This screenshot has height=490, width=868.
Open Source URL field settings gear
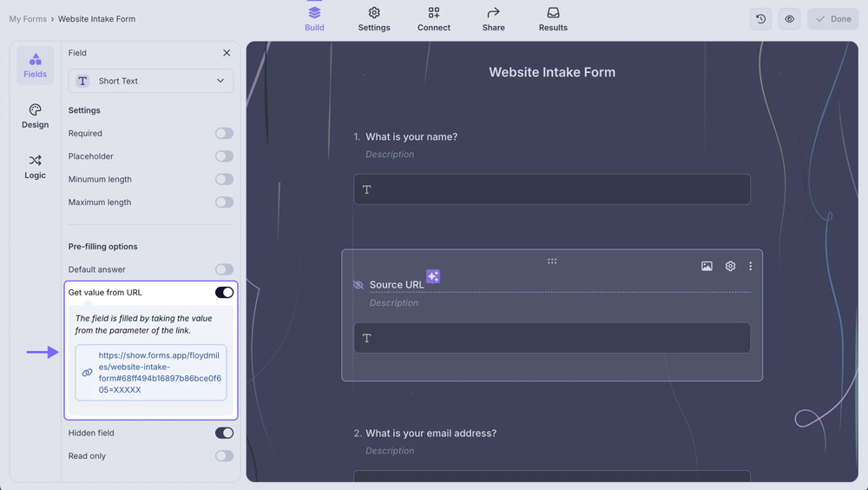tap(730, 266)
